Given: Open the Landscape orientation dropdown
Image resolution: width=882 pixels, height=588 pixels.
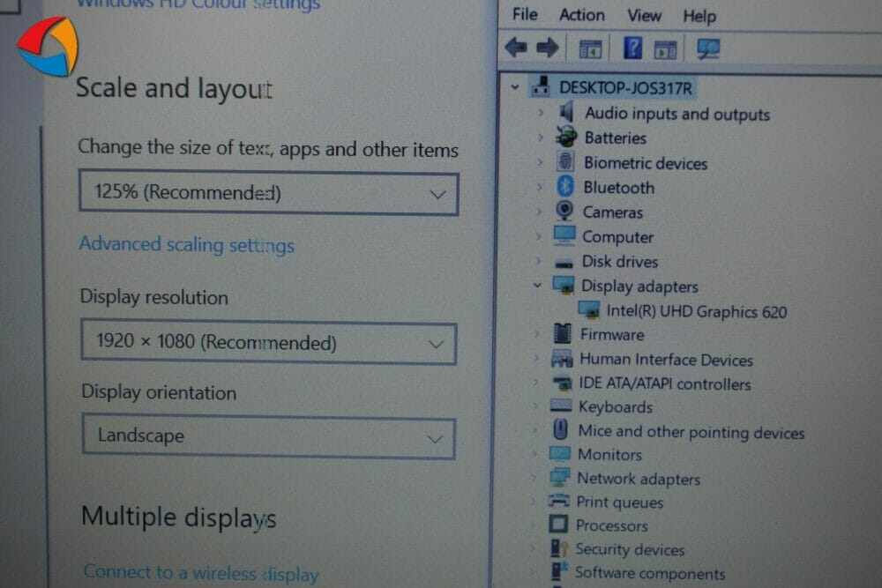Looking at the screenshot, I should point(269,436).
